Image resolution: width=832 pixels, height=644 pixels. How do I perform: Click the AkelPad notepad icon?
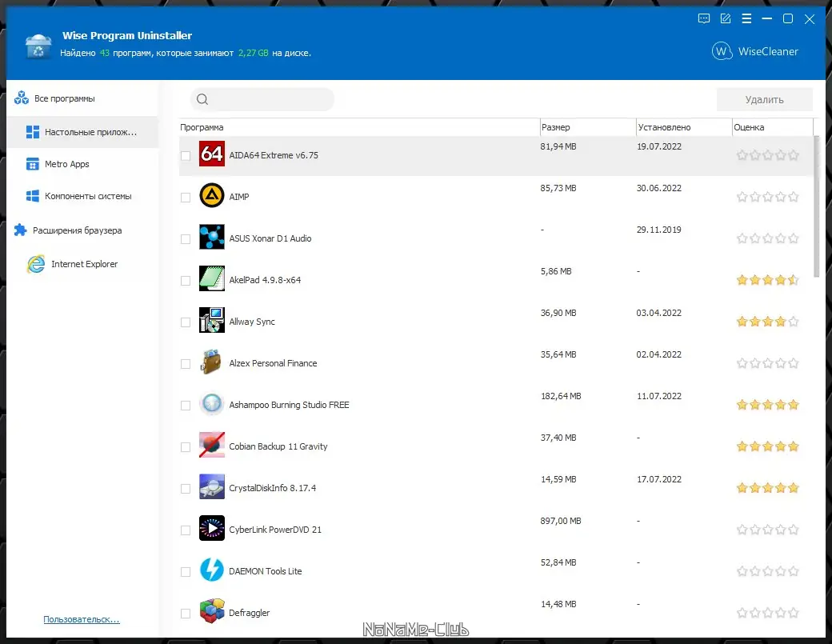(x=212, y=278)
